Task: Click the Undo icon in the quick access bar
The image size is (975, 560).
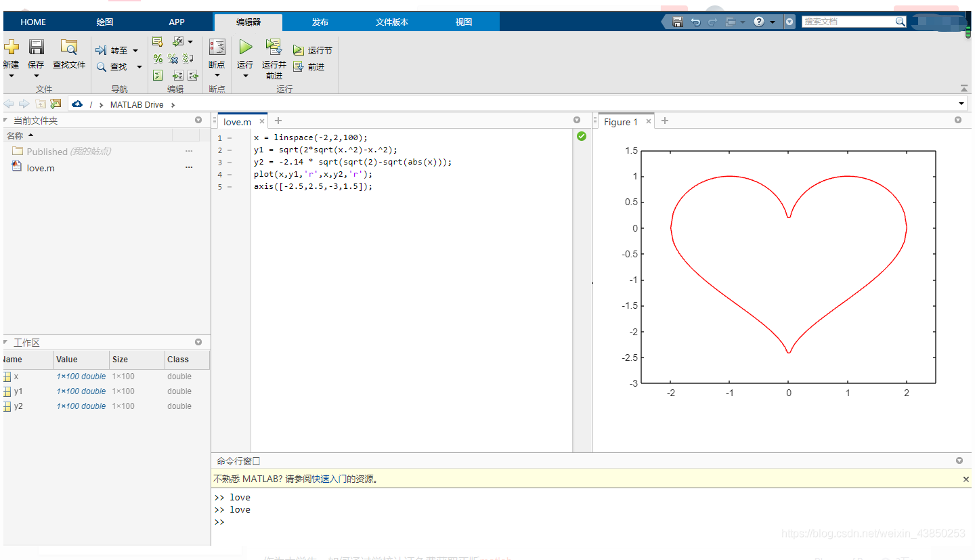Action: click(695, 21)
